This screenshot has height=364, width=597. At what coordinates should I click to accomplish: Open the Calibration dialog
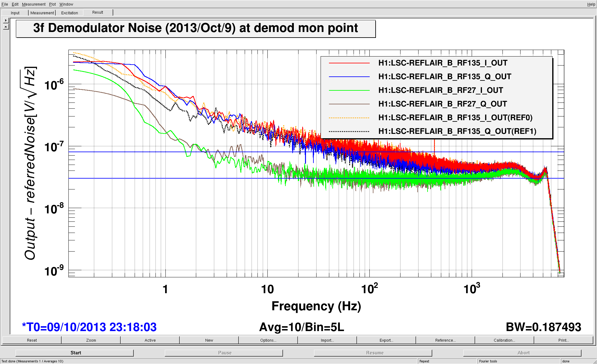[504, 340]
